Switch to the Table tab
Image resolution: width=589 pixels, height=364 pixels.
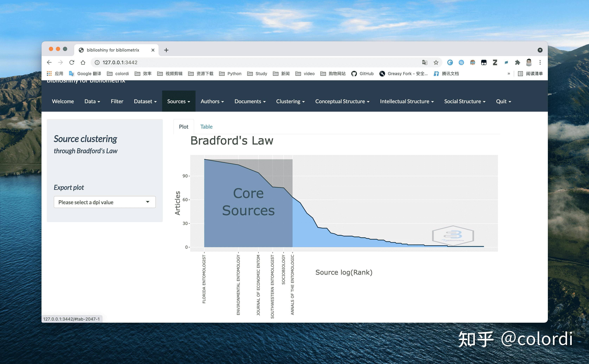206,127
